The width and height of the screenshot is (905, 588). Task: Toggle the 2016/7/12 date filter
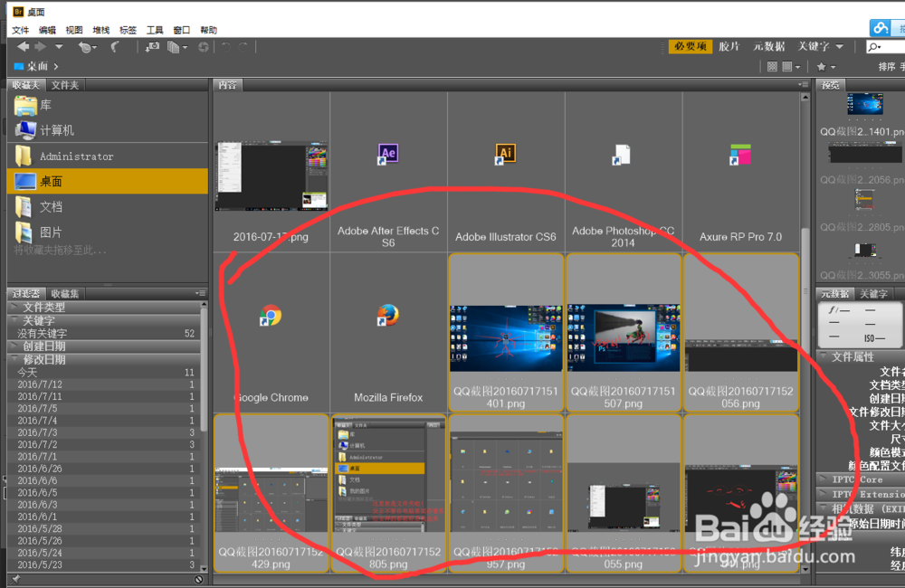[x=104, y=384]
